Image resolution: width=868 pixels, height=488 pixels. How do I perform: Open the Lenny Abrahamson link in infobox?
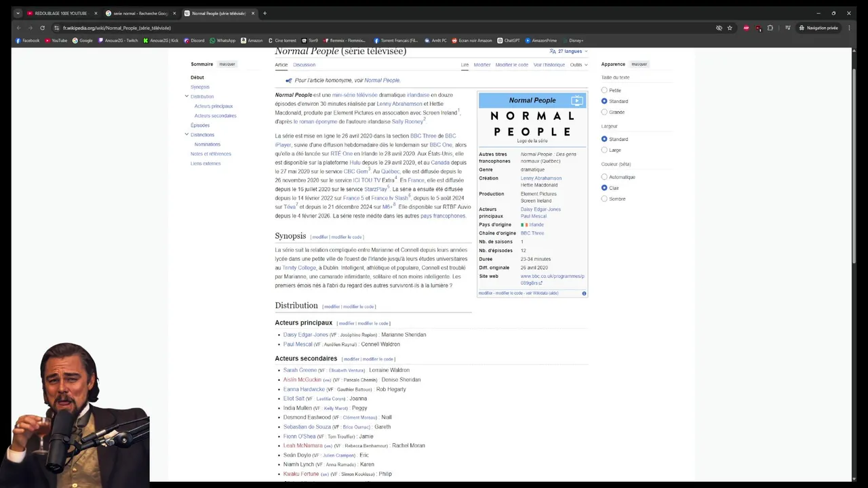pos(541,178)
